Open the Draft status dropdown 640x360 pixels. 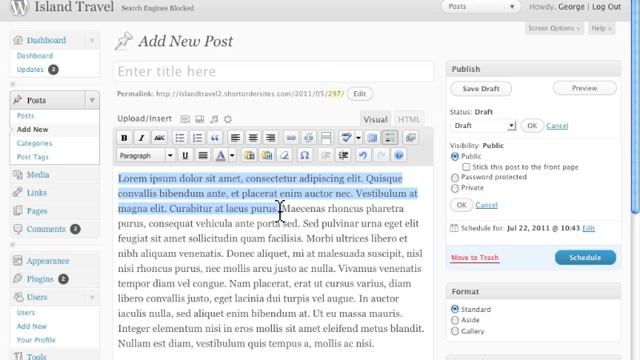(x=483, y=126)
